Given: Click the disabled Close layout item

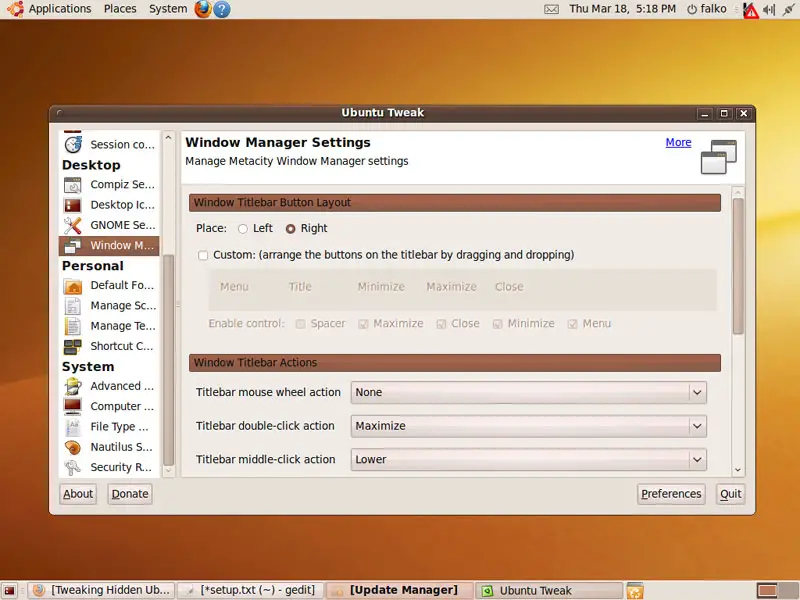Looking at the screenshot, I should [x=509, y=287].
